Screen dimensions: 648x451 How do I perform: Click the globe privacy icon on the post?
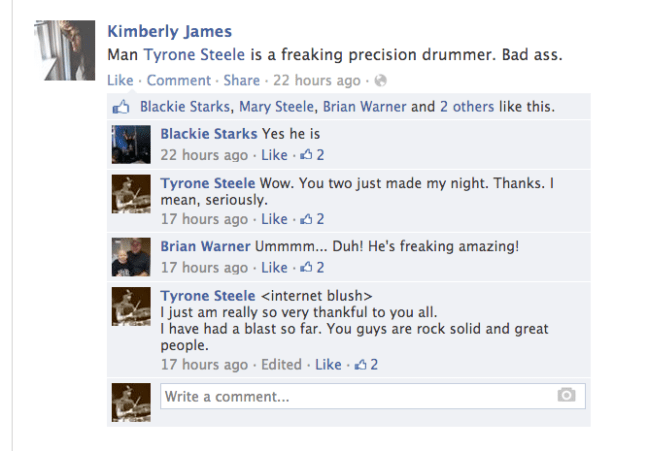[380, 80]
